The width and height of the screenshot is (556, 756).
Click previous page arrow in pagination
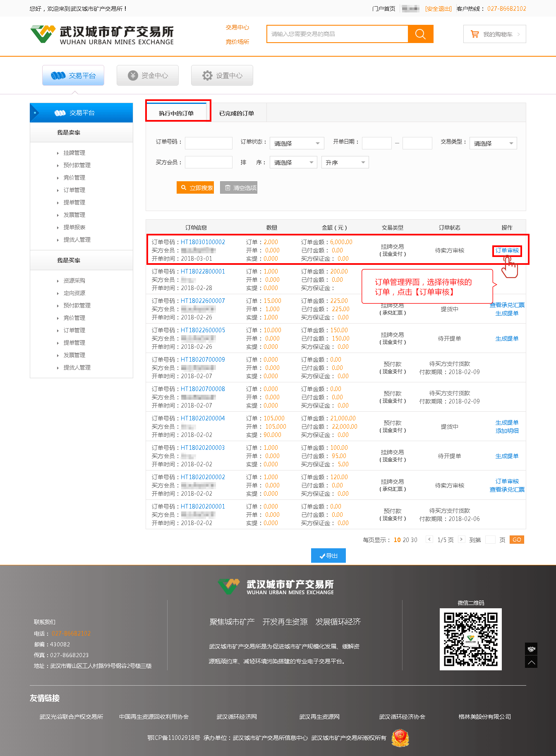coord(429,539)
